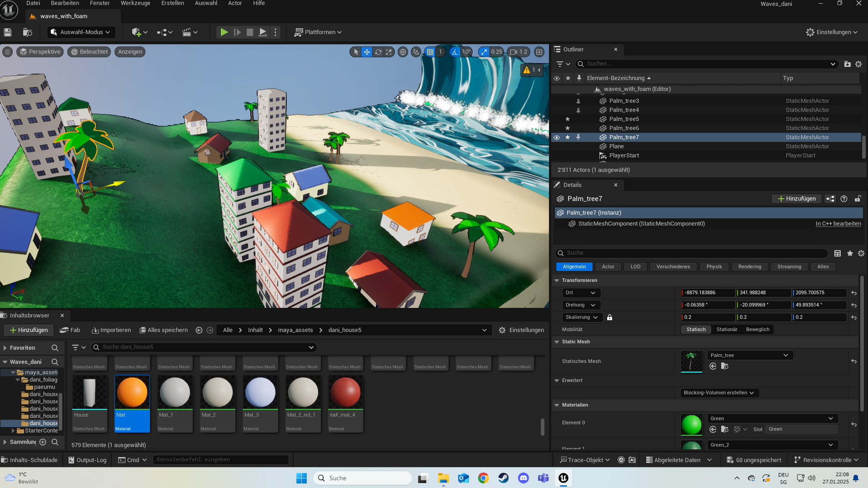Select the rotate gizmo tool in viewport
This screenshot has height=488, width=868.
[x=378, y=52]
